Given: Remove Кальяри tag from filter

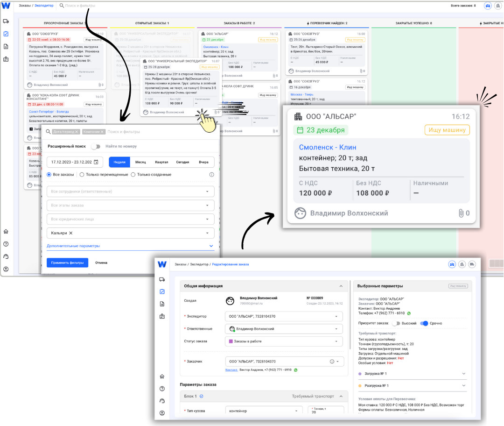Looking at the screenshot, I should click(71, 233).
